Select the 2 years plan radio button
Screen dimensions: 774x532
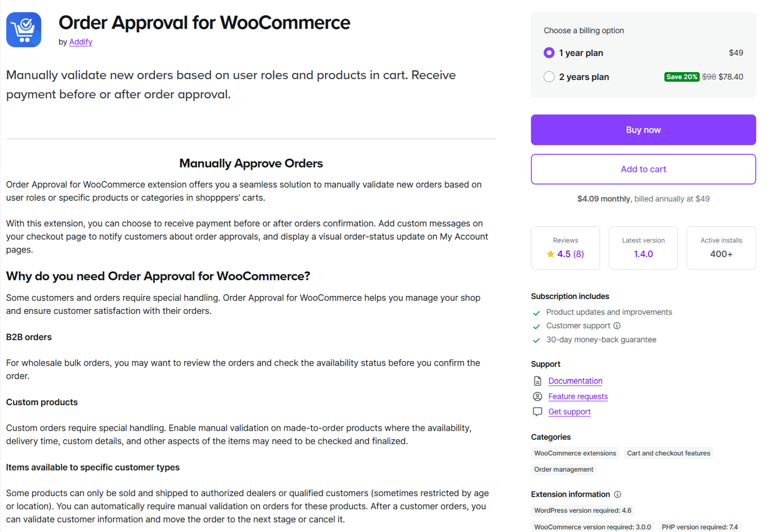tap(549, 77)
